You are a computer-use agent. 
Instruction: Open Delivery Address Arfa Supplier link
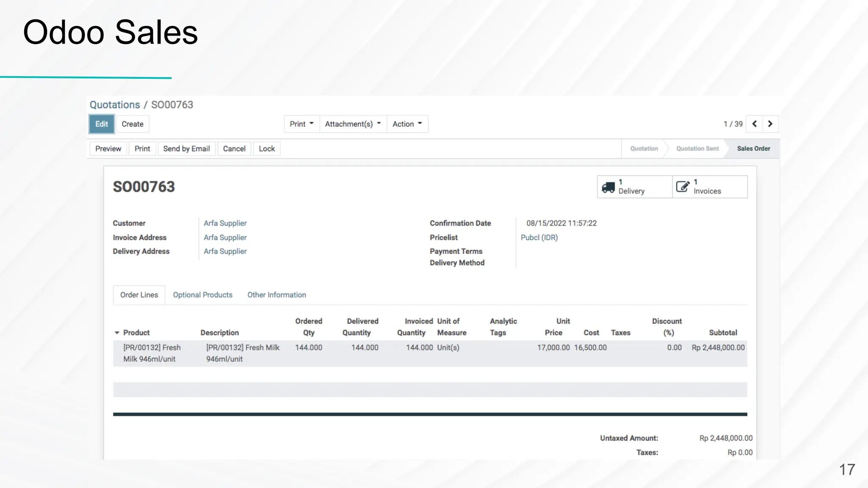pos(225,251)
